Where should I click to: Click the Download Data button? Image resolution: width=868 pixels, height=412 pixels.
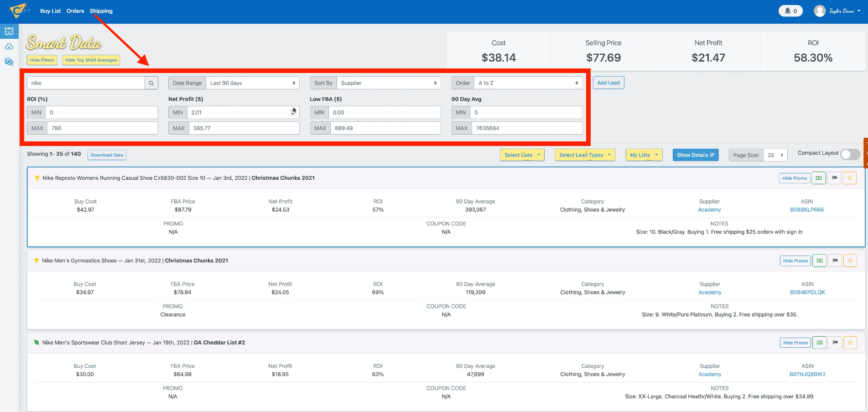pos(107,155)
